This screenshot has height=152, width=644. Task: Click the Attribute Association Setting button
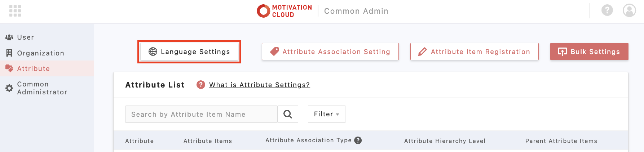click(330, 52)
